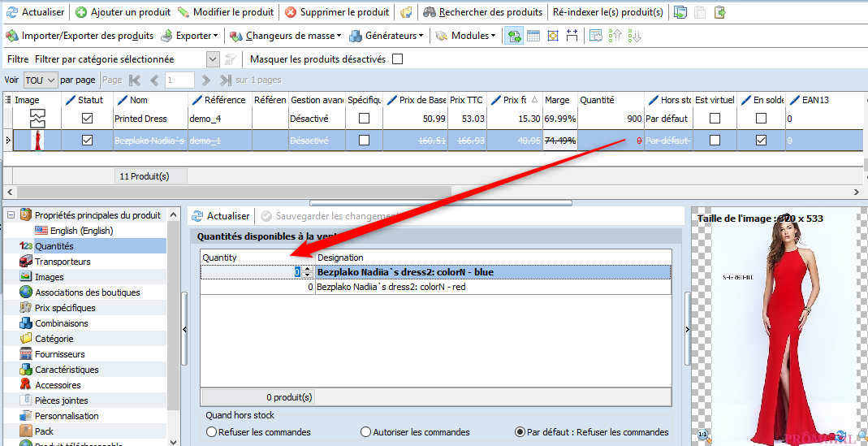Click Sauvegarder les changements checkmark button
Image resolution: width=868 pixels, height=446 pixels.
(330, 216)
